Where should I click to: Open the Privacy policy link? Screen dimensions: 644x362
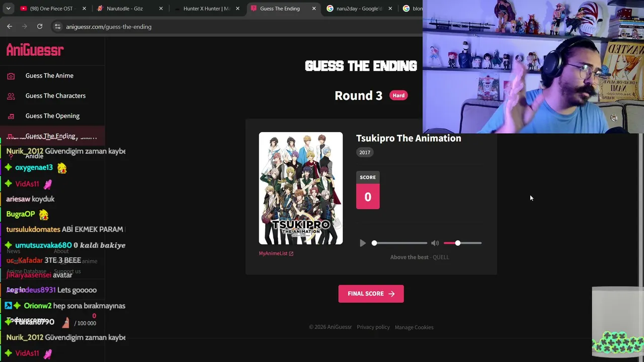click(373, 327)
